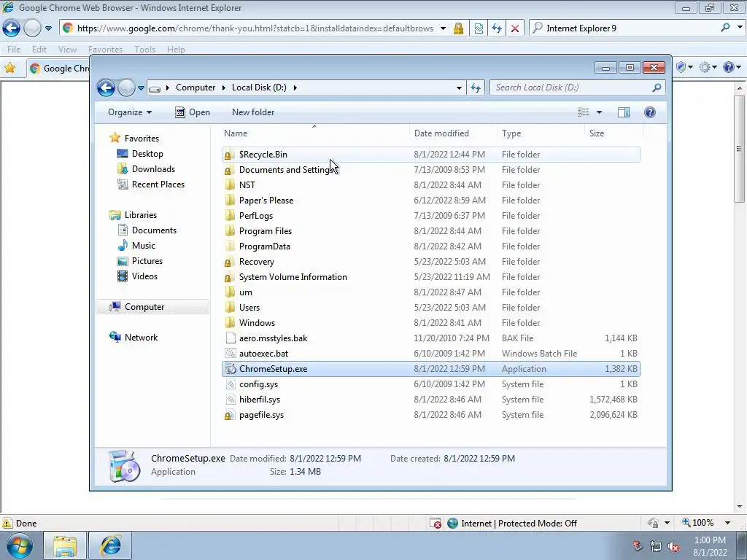Select Recent Places in Favorites

point(158,184)
